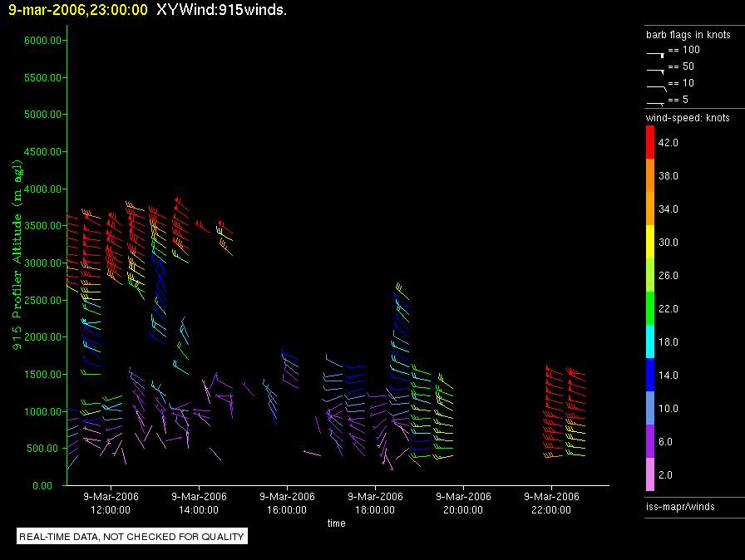
Task: Click the 'barb flags in knots' legend heading
Action: (x=688, y=35)
